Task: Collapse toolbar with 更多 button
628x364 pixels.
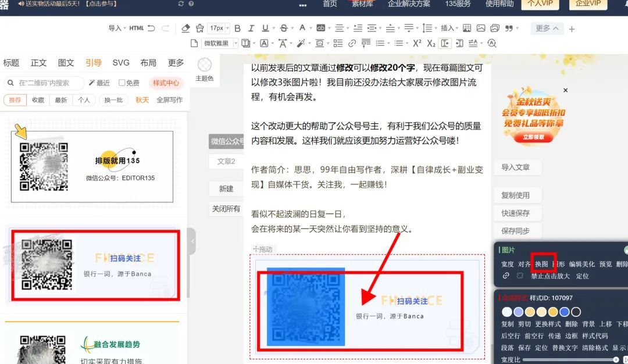Action: tap(547, 28)
